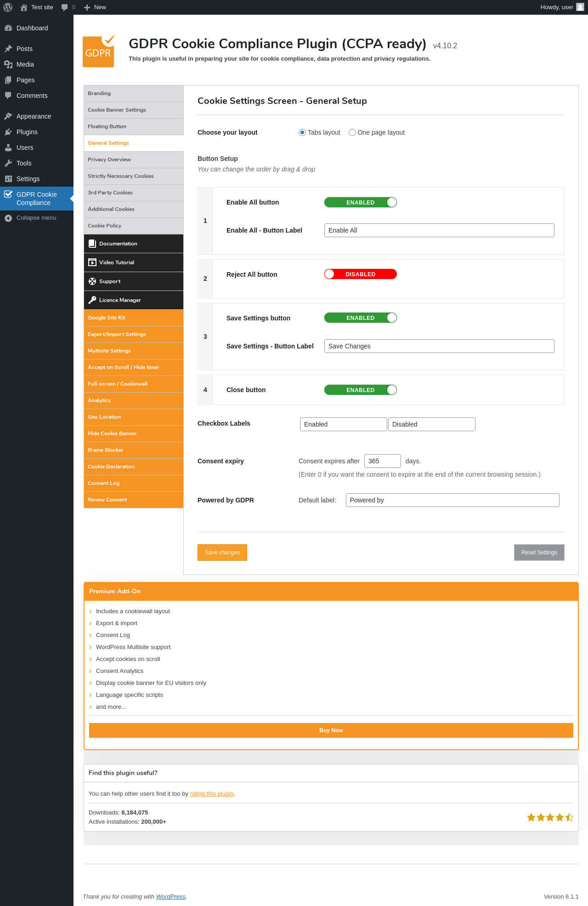Follow the rating this plugin link
Image resolution: width=588 pixels, height=906 pixels.
[212, 794]
